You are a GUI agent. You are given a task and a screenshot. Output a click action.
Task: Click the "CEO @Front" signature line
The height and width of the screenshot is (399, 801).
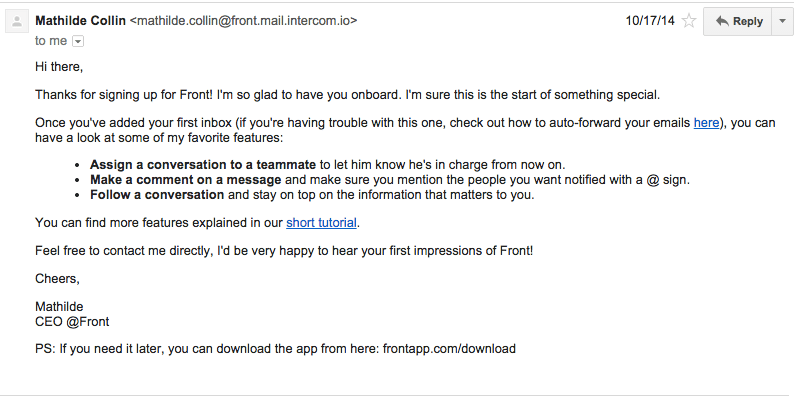tap(72, 322)
